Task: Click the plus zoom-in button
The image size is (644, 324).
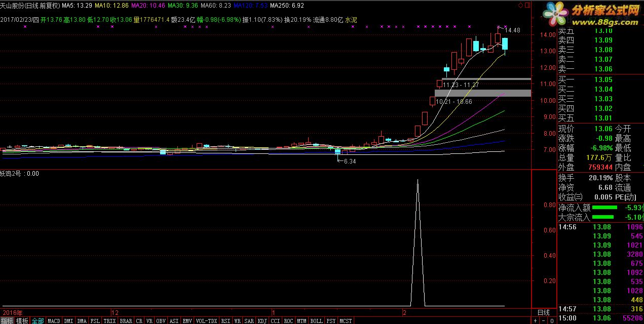Action: tap(536, 321)
